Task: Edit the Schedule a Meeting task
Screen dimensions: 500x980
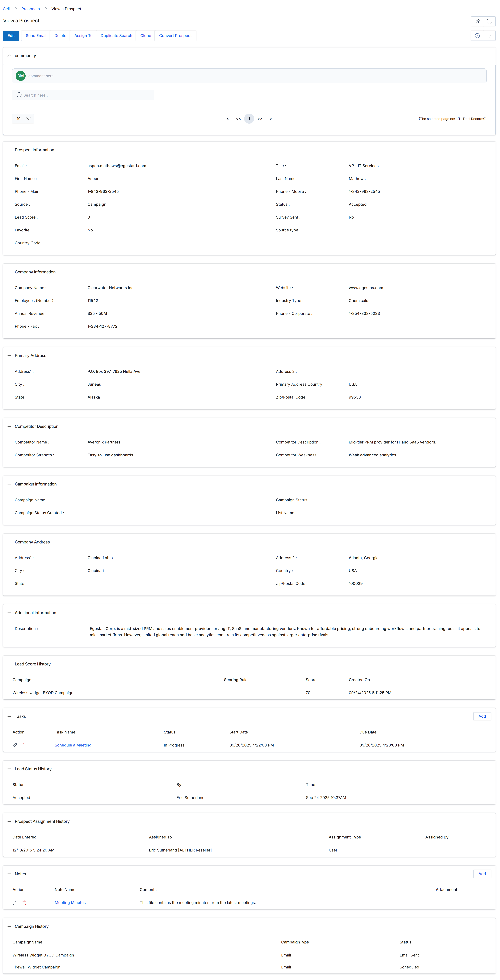Action: click(15, 745)
